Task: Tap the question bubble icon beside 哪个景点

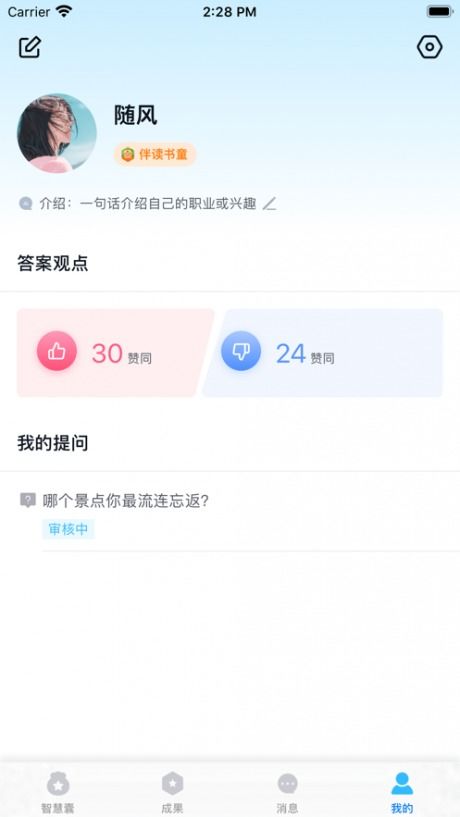Action: pyautogui.click(x=28, y=500)
